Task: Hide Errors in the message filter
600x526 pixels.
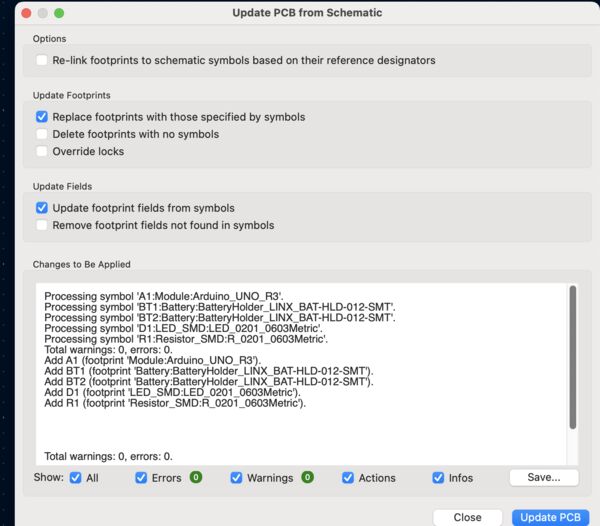Action: point(142,478)
